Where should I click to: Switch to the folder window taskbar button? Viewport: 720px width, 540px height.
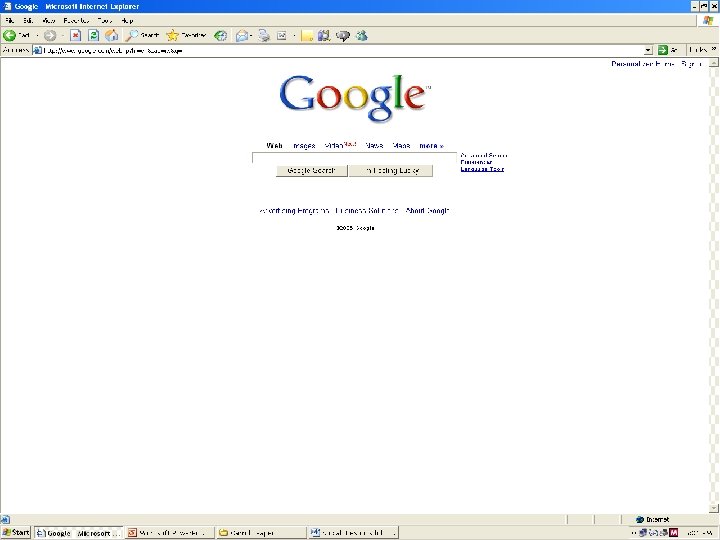260,533
